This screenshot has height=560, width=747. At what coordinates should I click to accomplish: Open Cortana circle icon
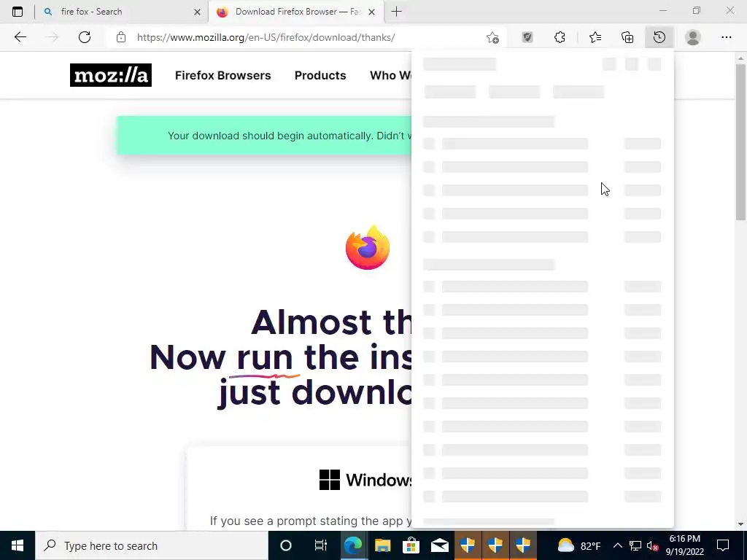pos(286,545)
